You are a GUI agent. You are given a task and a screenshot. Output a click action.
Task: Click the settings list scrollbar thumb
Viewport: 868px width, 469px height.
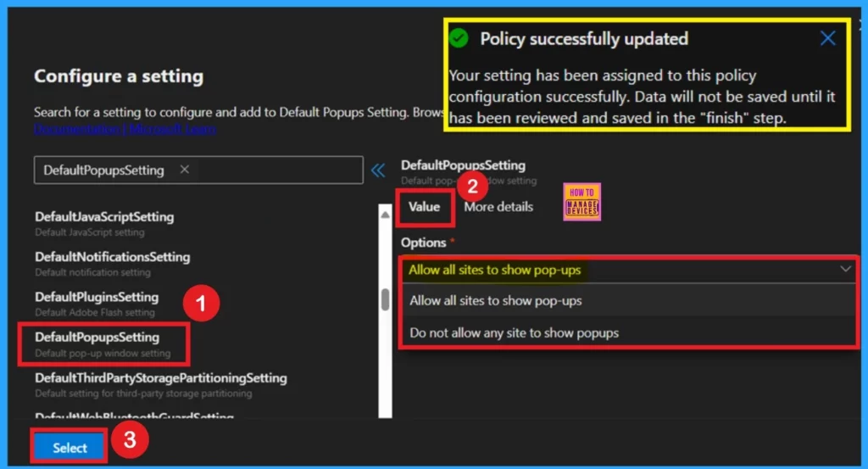[x=386, y=299]
